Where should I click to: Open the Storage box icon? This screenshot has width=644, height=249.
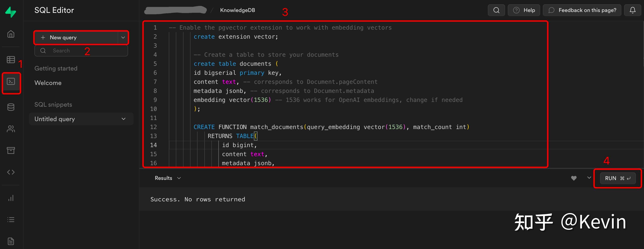point(11,150)
